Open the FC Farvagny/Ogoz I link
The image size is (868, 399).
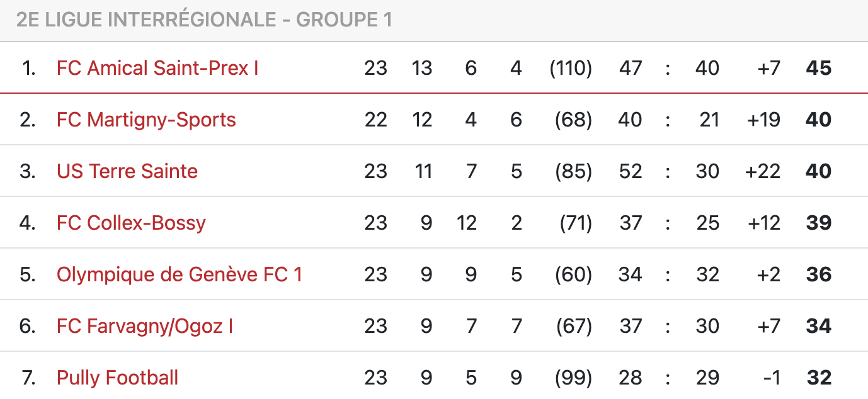coord(145,326)
